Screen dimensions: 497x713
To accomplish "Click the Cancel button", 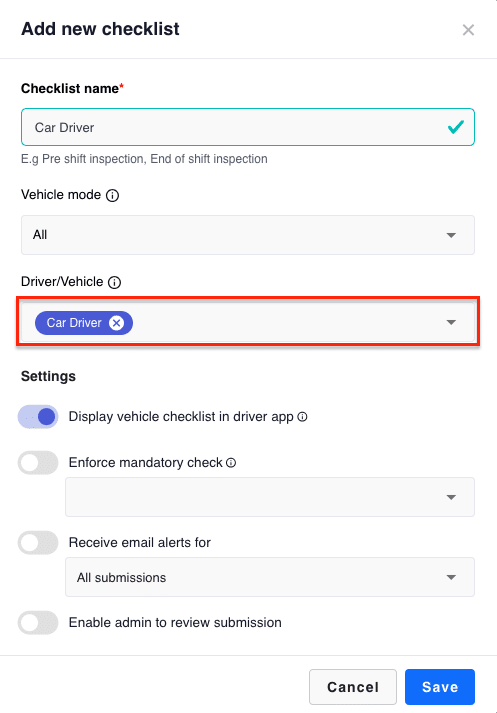I will coord(353,687).
